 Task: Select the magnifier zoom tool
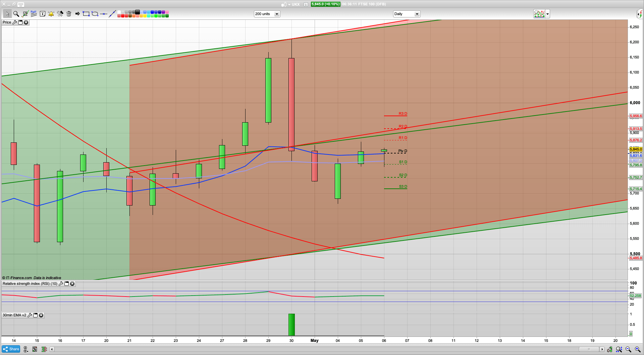(x=16, y=14)
